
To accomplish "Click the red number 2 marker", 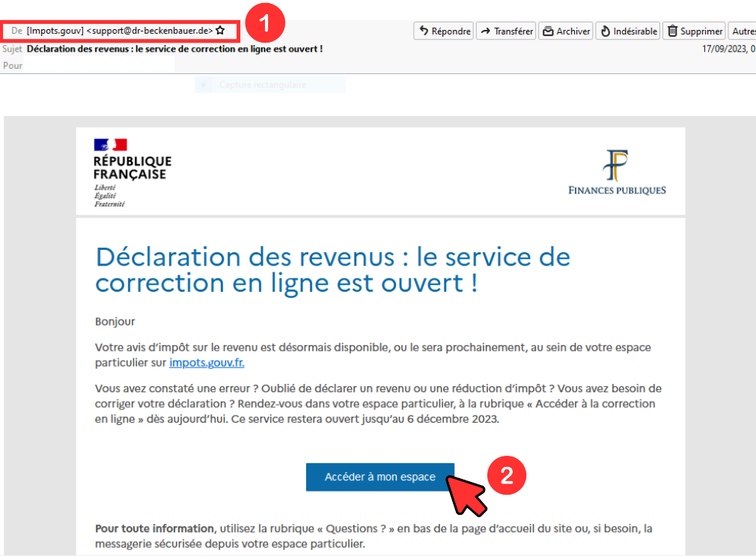I will (506, 477).
